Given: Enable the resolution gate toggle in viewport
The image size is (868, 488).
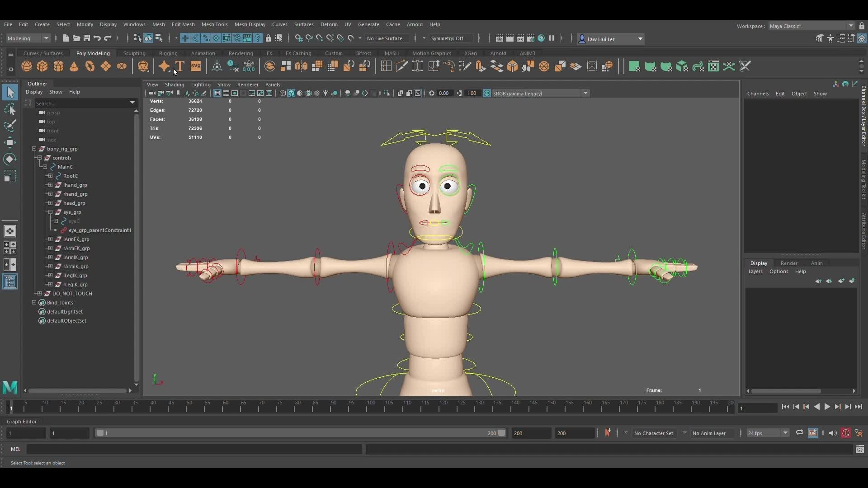Looking at the screenshot, I should coord(235,94).
